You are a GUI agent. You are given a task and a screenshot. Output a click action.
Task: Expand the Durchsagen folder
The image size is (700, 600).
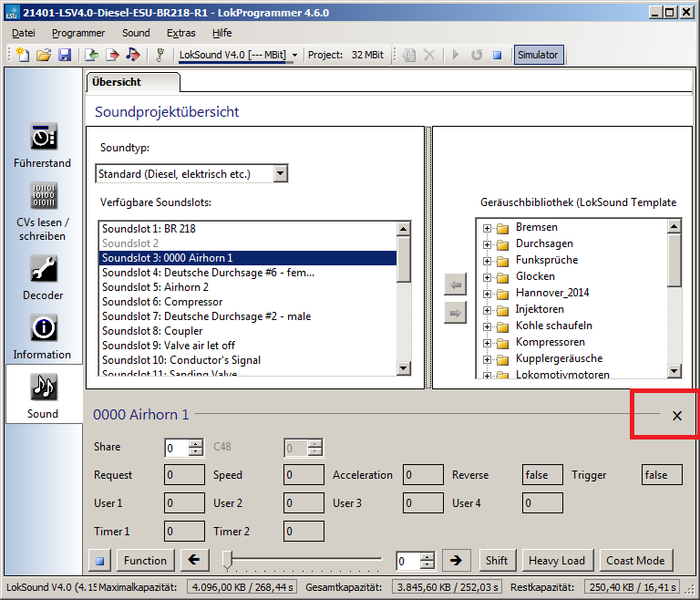tap(487, 245)
